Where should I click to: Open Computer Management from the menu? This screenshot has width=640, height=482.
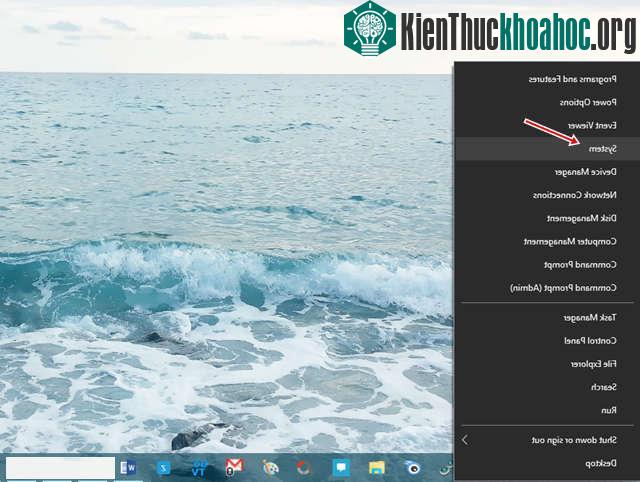(x=547, y=242)
